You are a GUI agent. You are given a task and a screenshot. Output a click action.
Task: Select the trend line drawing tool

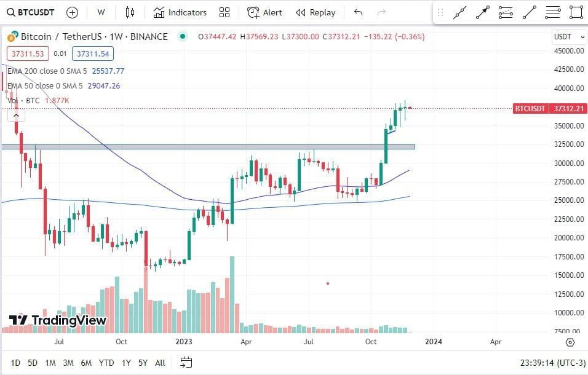(529, 12)
